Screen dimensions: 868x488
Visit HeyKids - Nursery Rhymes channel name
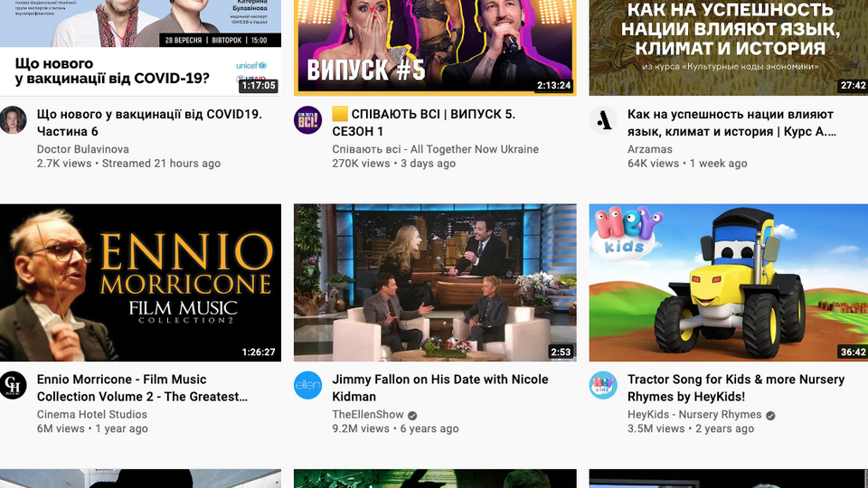coord(694,415)
